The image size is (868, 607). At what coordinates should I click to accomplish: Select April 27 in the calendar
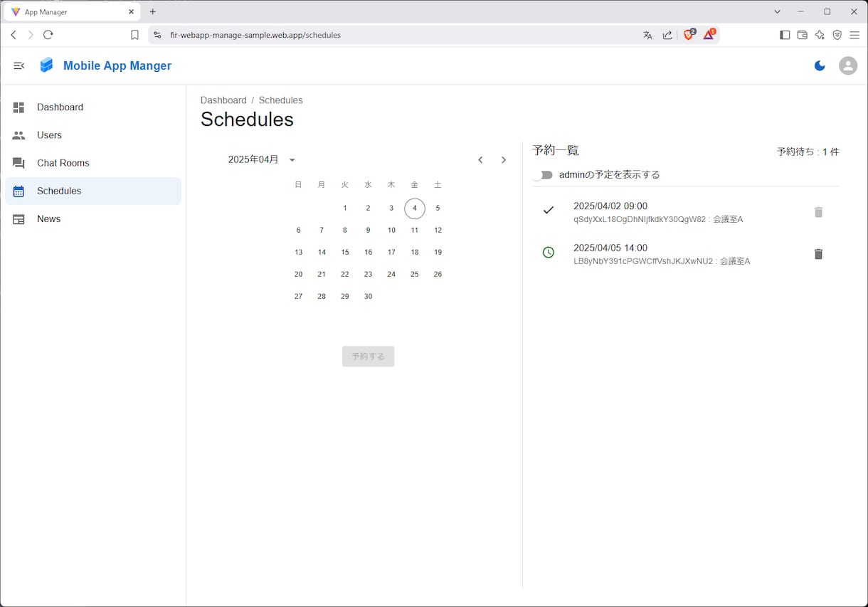[298, 297]
